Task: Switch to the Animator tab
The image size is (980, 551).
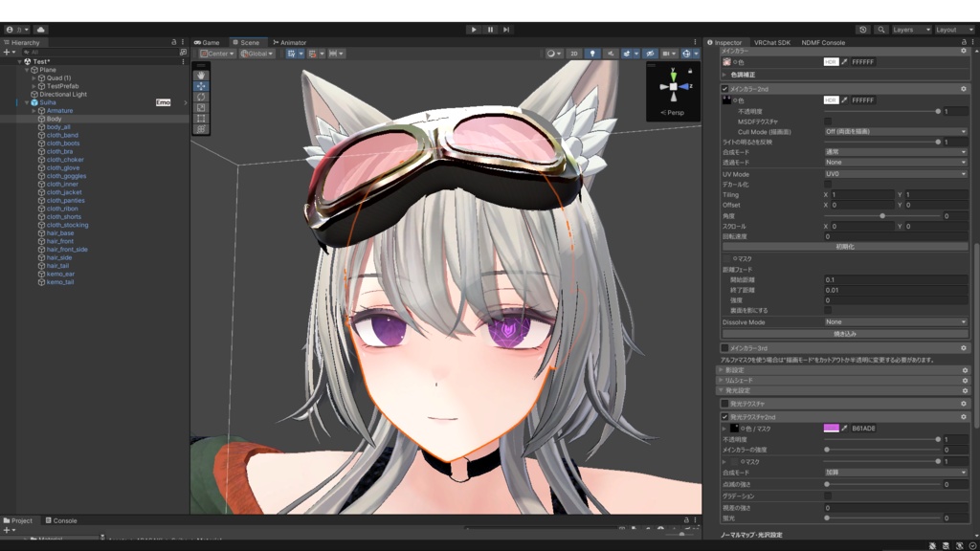Action: (290, 42)
